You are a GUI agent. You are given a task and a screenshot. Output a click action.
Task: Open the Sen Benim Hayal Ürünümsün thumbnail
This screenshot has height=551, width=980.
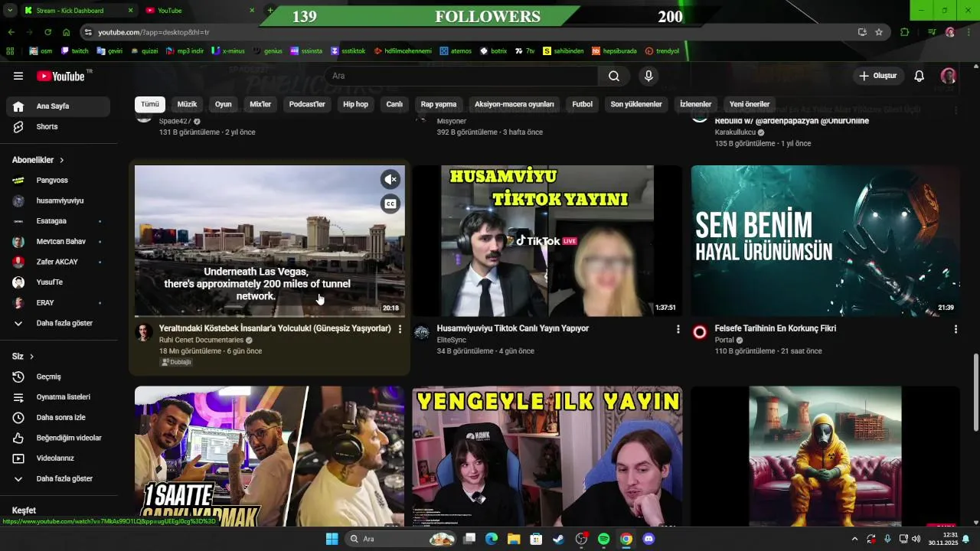point(825,240)
